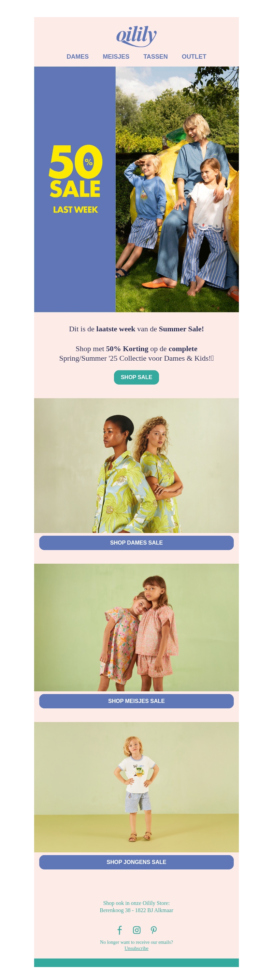Click the SHOP DAMES SALE button

pyautogui.click(x=136, y=543)
